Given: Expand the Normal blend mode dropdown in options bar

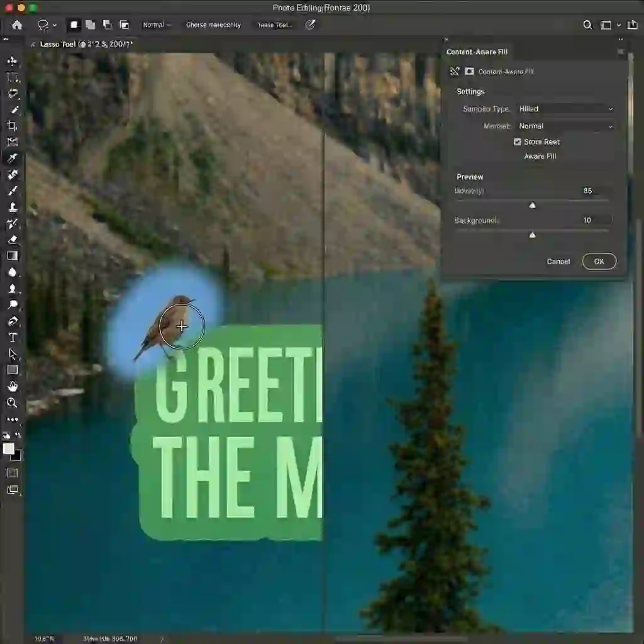Looking at the screenshot, I should pos(156,25).
